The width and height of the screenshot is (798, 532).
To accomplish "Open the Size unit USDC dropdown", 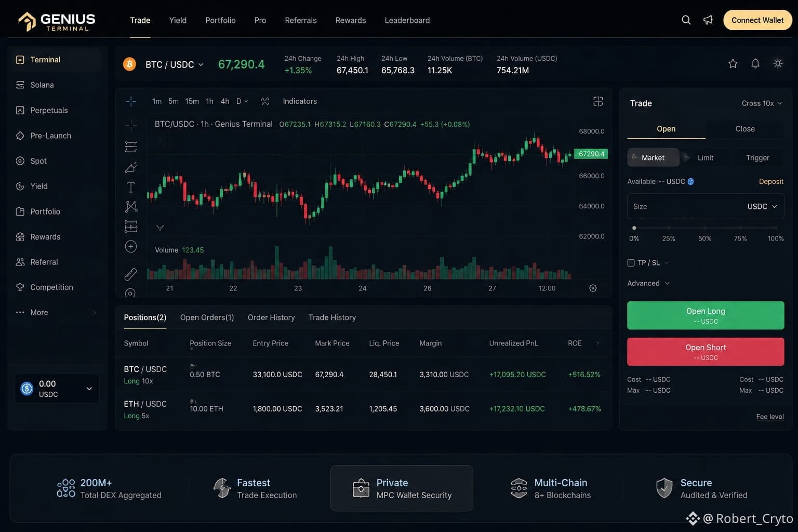I will point(762,207).
